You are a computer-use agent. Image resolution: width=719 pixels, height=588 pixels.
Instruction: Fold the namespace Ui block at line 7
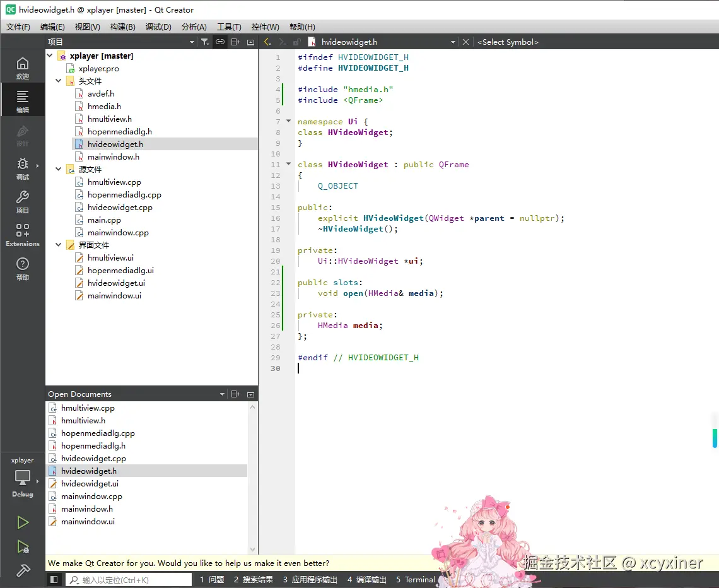click(x=289, y=121)
